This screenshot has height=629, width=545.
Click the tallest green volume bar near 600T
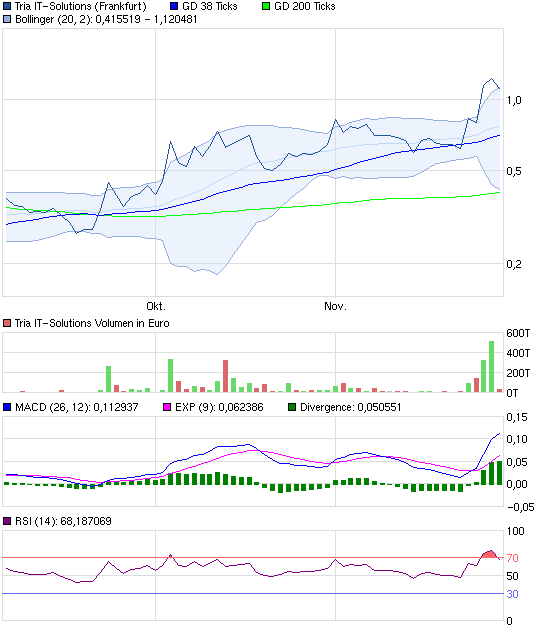pos(491,367)
